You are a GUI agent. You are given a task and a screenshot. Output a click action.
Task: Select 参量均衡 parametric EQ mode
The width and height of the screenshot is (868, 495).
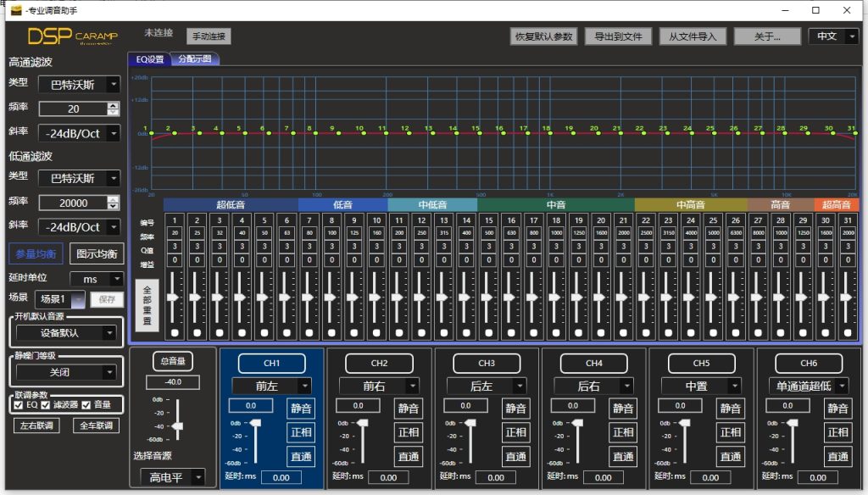36,254
